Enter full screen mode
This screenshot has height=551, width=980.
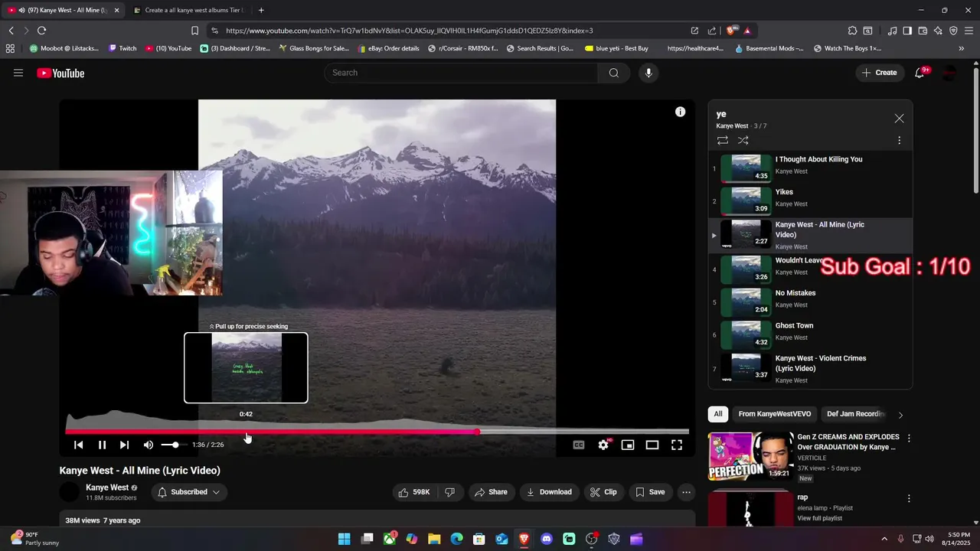677,445
